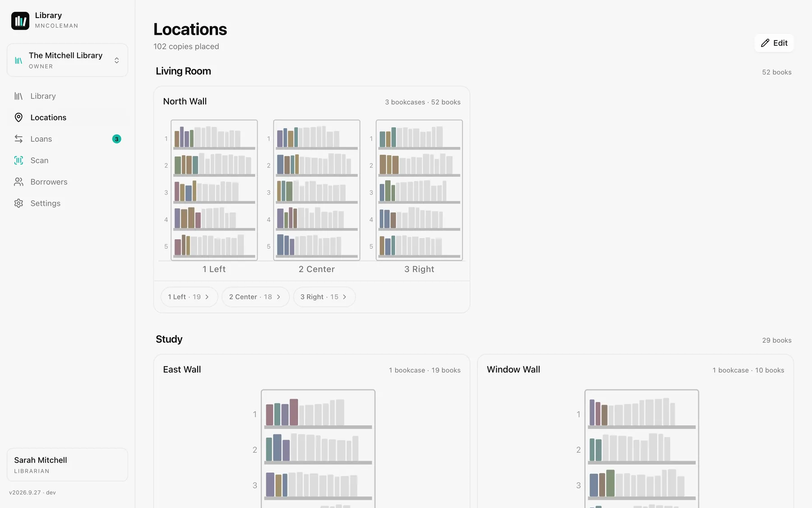Click the Locations pin icon
Image resolution: width=812 pixels, height=508 pixels.
(18, 117)
